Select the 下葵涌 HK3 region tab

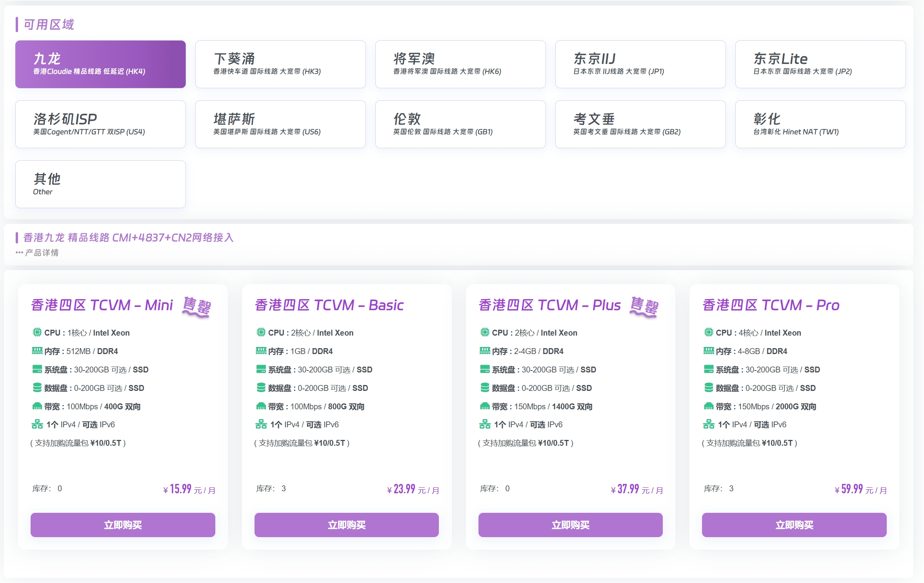pos(280,64)
